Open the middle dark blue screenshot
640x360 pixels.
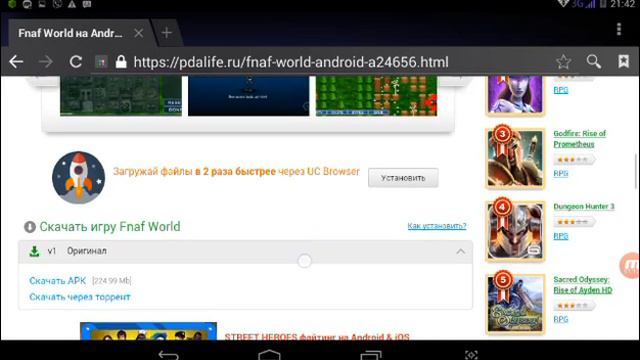[249, 96]
